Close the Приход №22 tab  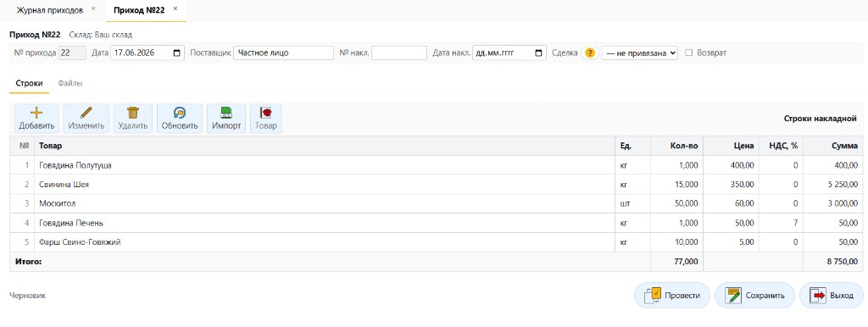pos(175,9)
